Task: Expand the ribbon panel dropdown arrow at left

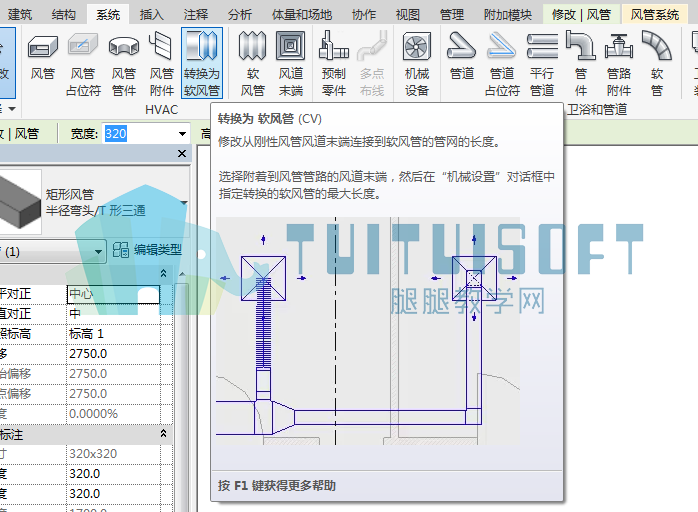Action: [x=12, y=109]
